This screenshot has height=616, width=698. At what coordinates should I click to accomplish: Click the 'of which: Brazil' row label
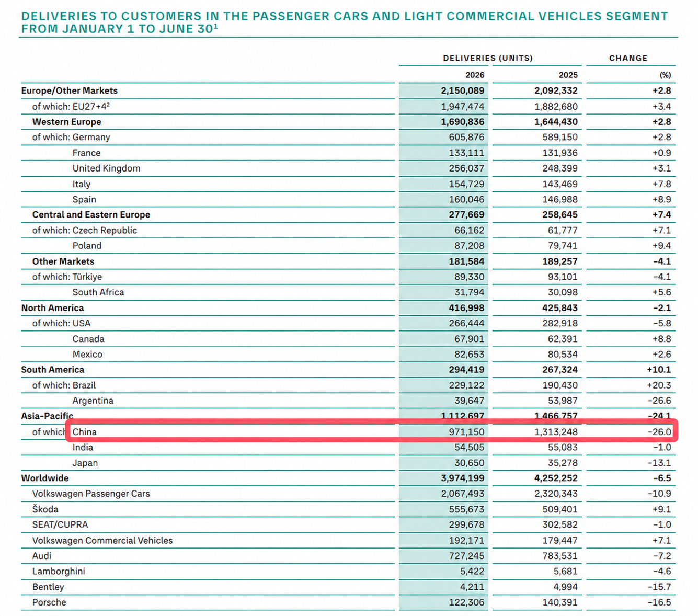64,385
